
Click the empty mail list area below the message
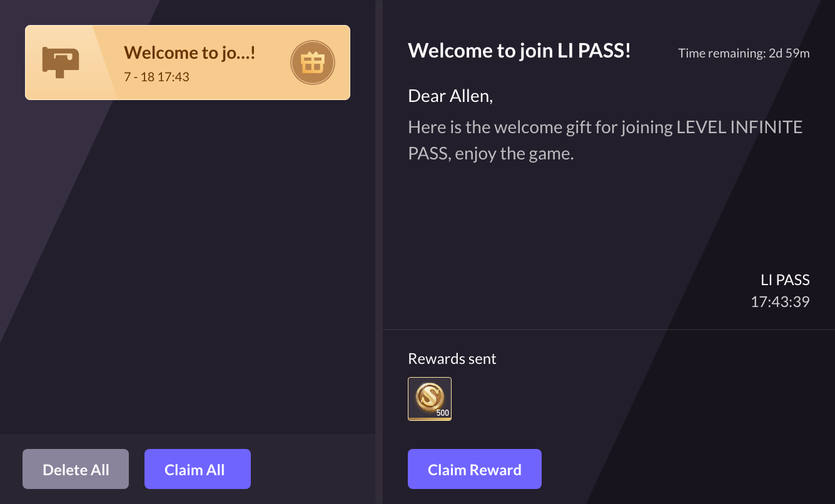coord(188,263)
